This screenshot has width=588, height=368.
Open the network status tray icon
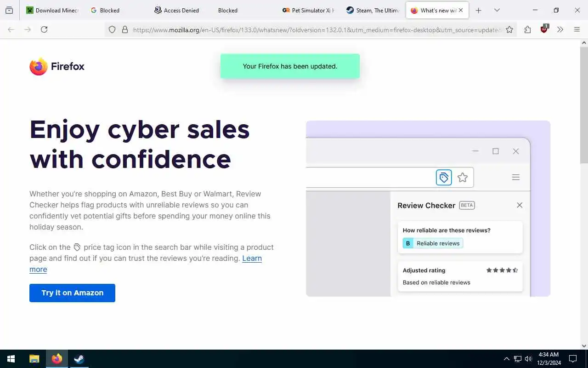518,359
